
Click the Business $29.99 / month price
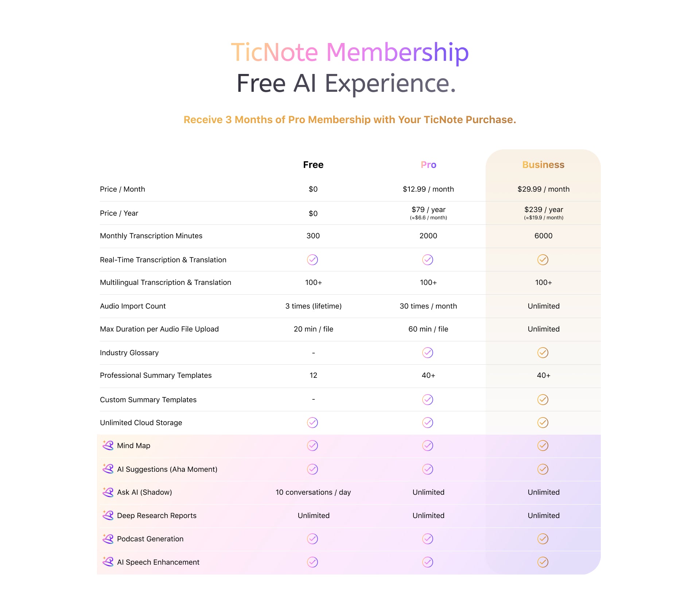tap(543, 189)
